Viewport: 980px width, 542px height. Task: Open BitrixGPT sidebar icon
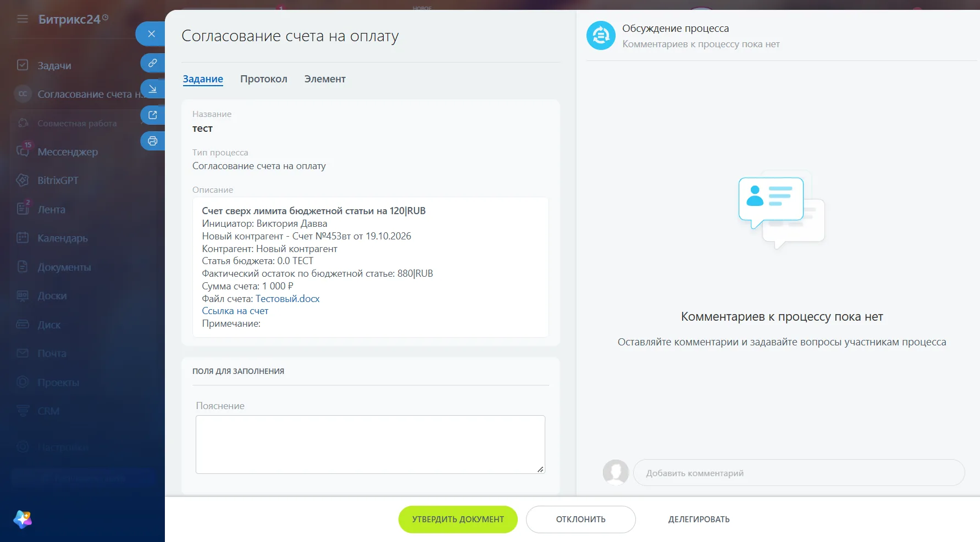tap(23, 180)
